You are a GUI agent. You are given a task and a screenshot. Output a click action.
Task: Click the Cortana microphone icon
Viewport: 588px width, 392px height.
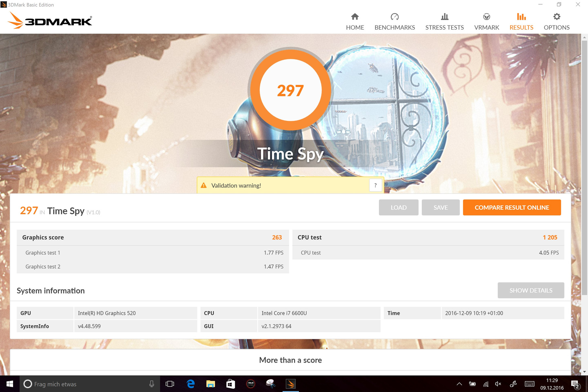click(152, 384)
